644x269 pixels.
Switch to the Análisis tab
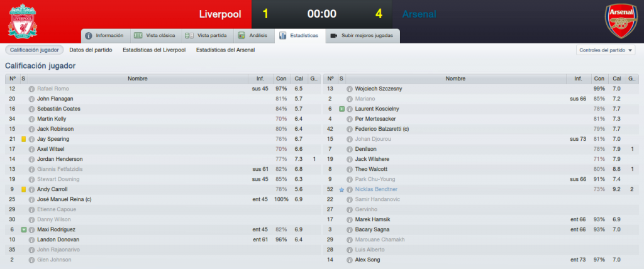(x=255, y=36)
